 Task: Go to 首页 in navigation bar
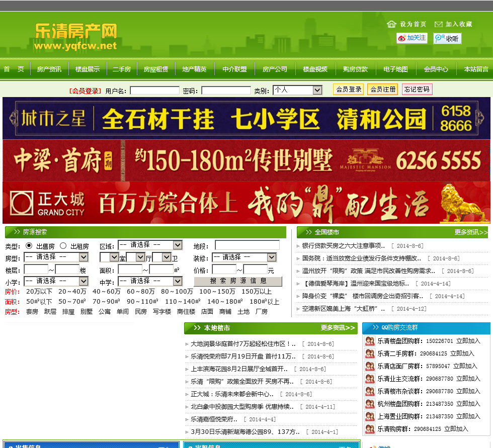14,69
